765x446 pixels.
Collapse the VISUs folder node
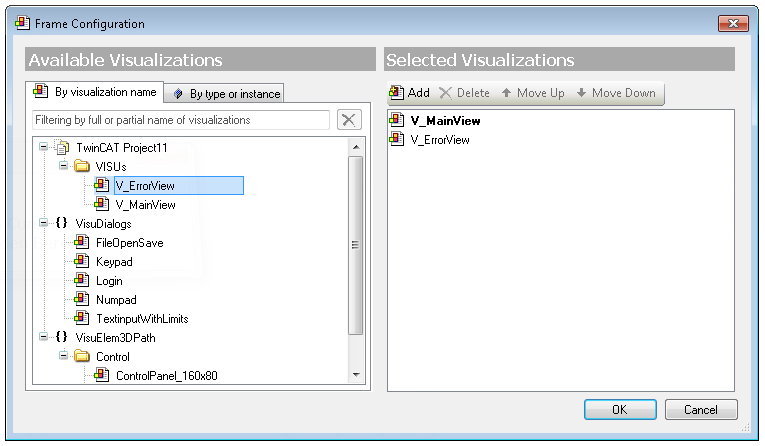pyautogui.click(x=63, y=165)
